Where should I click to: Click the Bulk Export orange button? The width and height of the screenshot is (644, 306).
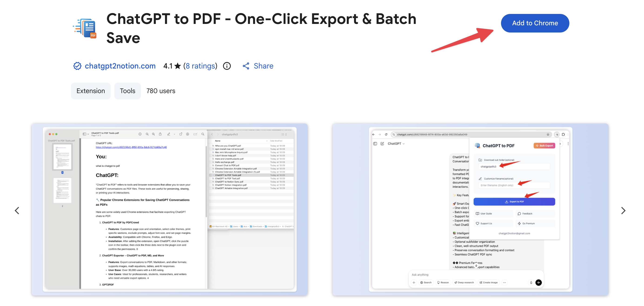(544, 146)
